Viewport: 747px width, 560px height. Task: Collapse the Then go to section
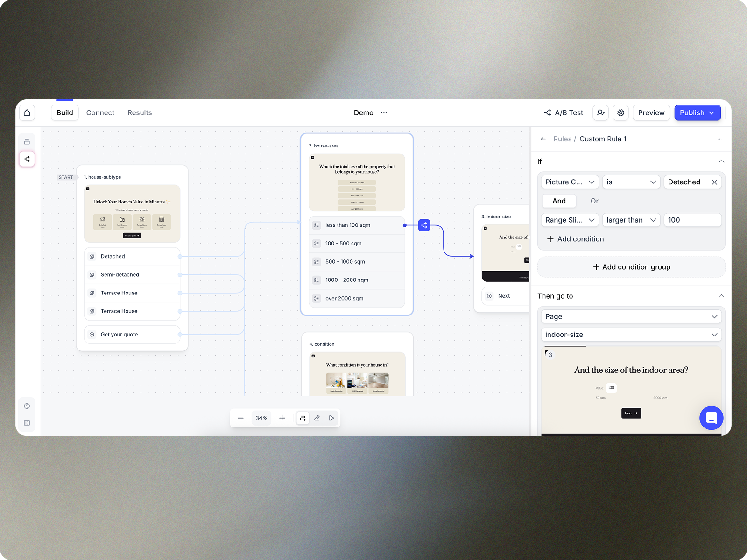(x=721, y=296)
